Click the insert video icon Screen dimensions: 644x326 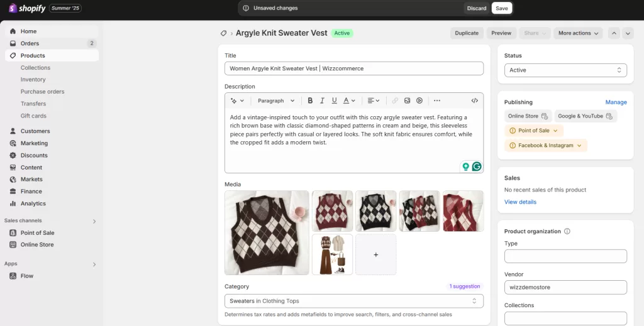(x=419, y=101)
